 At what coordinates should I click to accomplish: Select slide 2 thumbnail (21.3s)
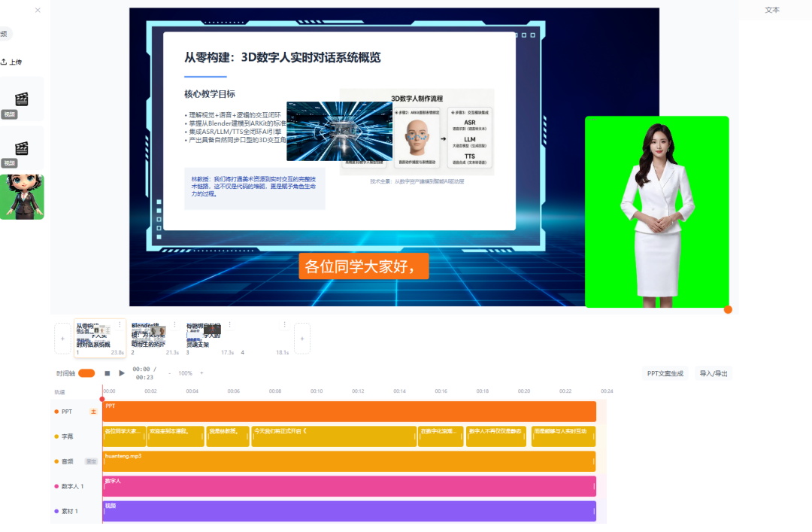tap(154, 338)
